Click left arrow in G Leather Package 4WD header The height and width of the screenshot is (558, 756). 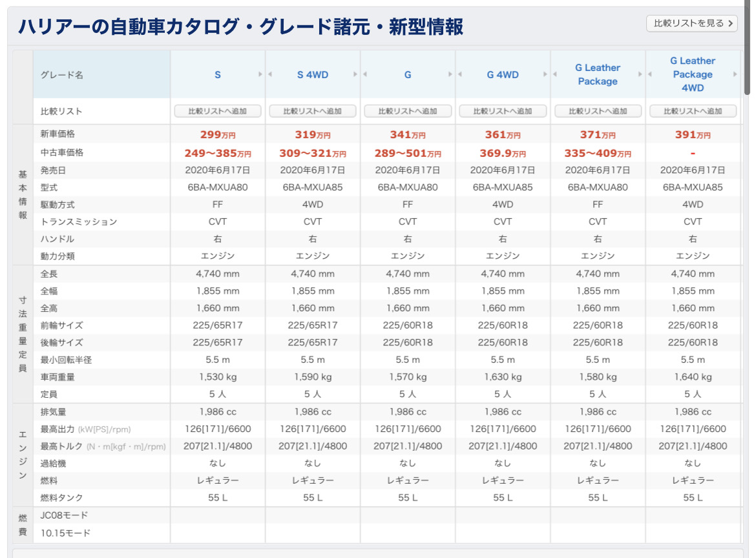click(x=650, y=74)
